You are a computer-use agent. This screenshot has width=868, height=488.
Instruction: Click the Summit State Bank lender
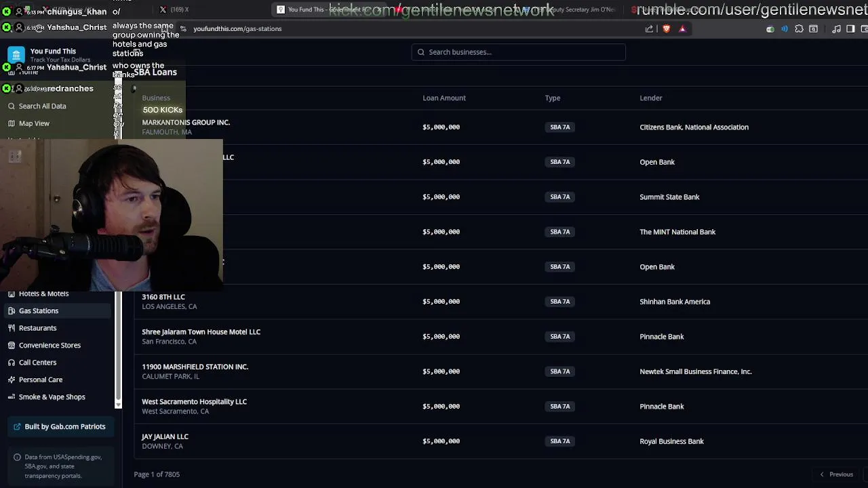669,197
